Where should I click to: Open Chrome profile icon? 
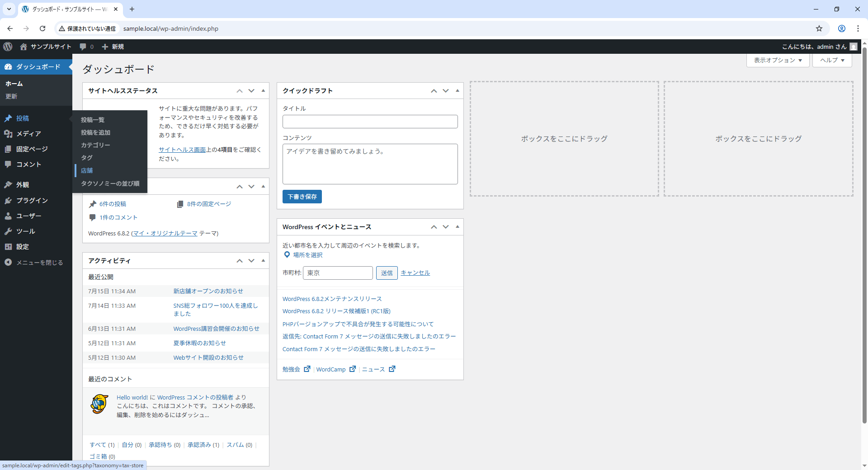point(842,28)
